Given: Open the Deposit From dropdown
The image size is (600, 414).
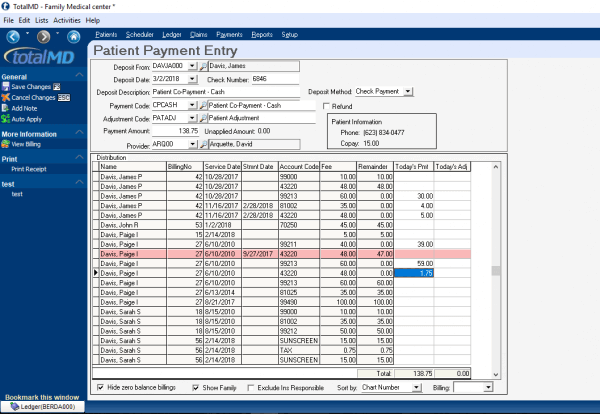Looking at the screenshot, I should tap(192, 66).
